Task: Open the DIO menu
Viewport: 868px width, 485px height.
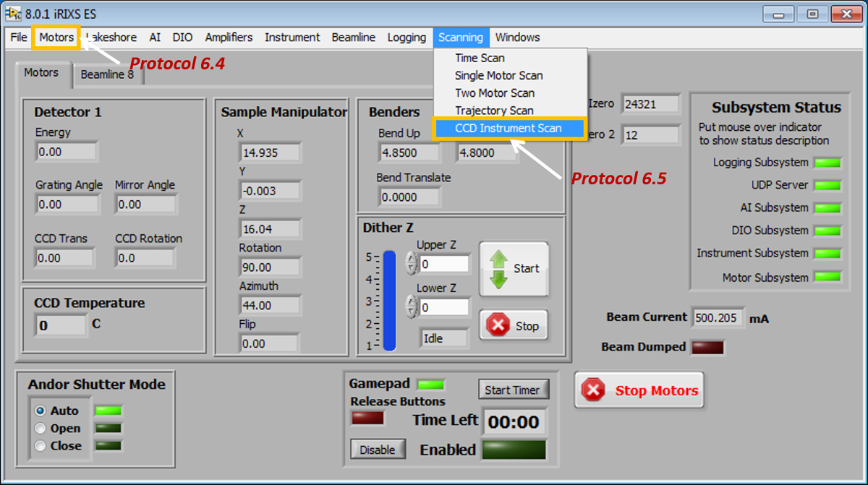Action: click(x=182, y=38)
